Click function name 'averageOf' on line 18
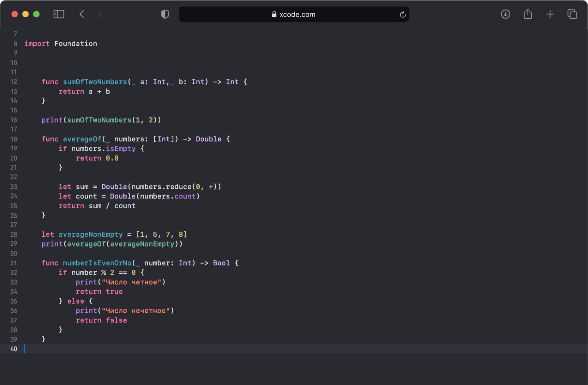The height and width of the screenshot is (385, 588). pos(82,139)
